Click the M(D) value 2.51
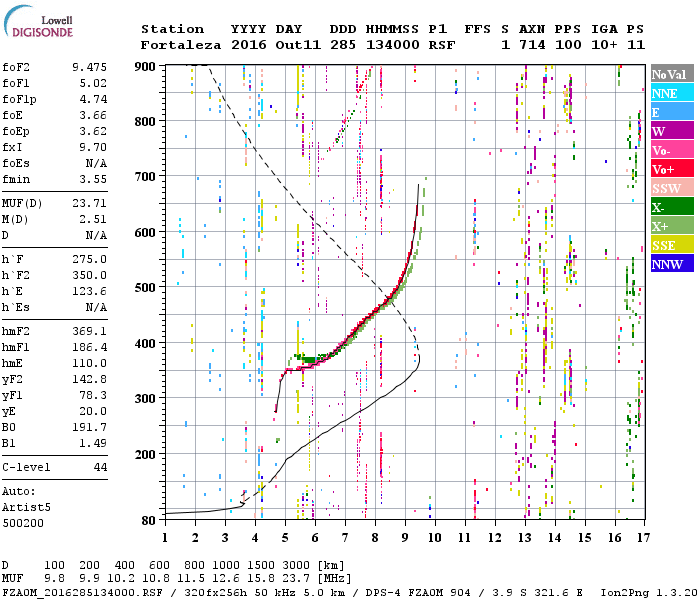The width and height of the screenshot is (700, 600). pos(94,219)
